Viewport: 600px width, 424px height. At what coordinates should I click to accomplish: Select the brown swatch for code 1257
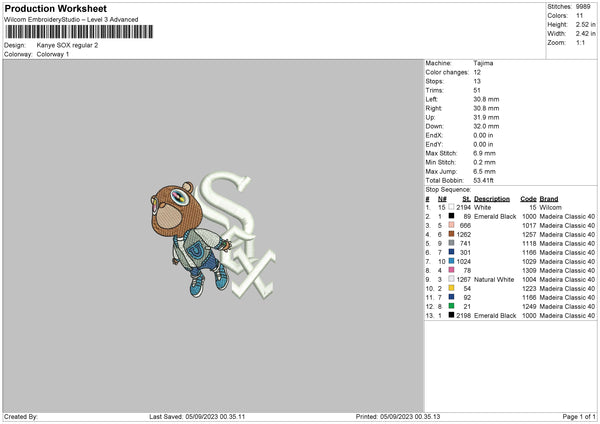tap(451, 234)
